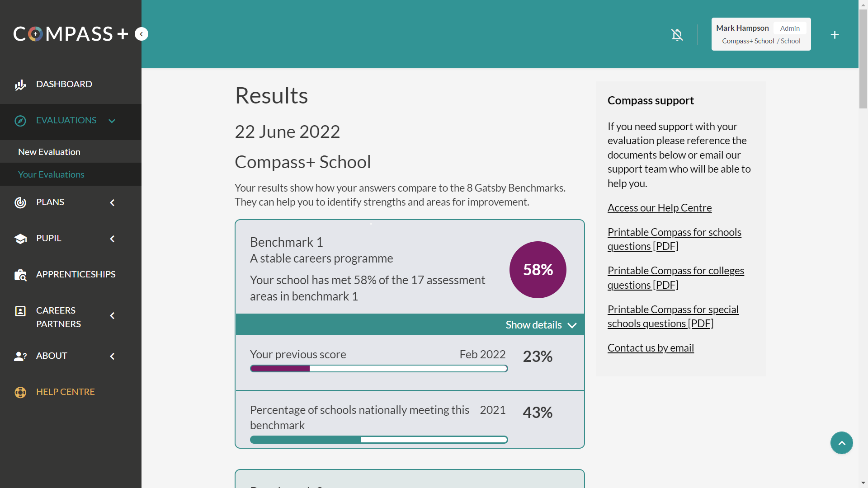Open the Access our Help Centre link

coord(659,208)
